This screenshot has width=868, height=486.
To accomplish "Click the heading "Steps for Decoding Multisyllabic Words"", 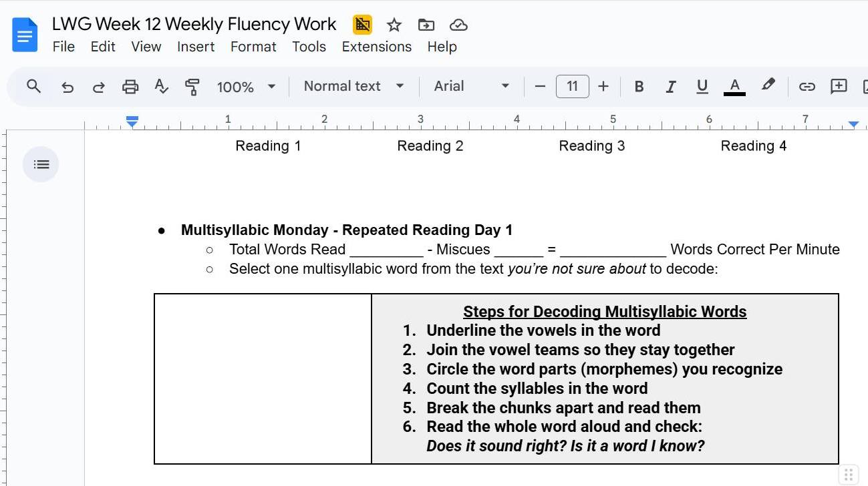I will tap(605, 312).
